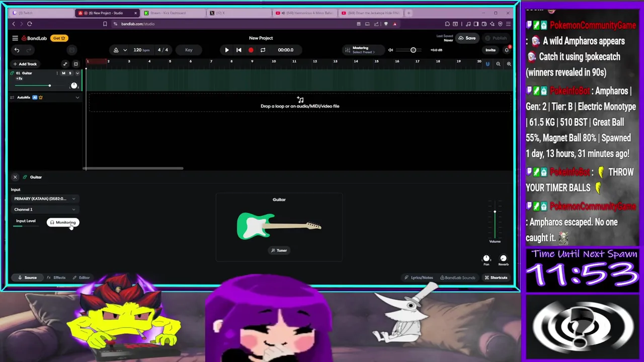Click the undo arrow icon
This screenshot has height=362, width=644.
pos(17,50)
